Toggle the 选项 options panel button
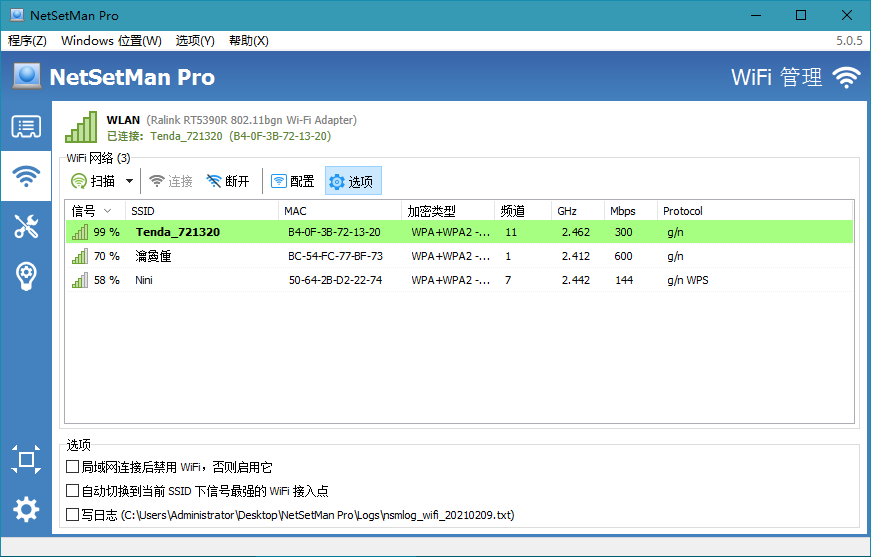The width and height of the screenshot is (871, 557). pos(352,181)
